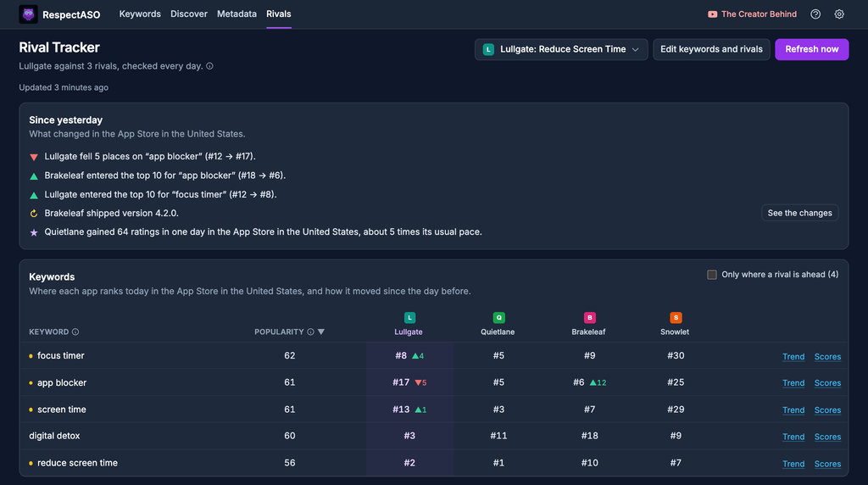
Task: Expand the Lullgate: Reduce Screen Time dropdown
Action: [x=561, y=49]
